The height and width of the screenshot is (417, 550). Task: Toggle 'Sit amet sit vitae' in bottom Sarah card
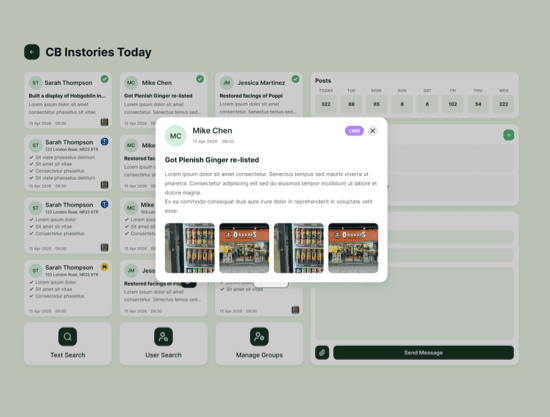[51, 289]
